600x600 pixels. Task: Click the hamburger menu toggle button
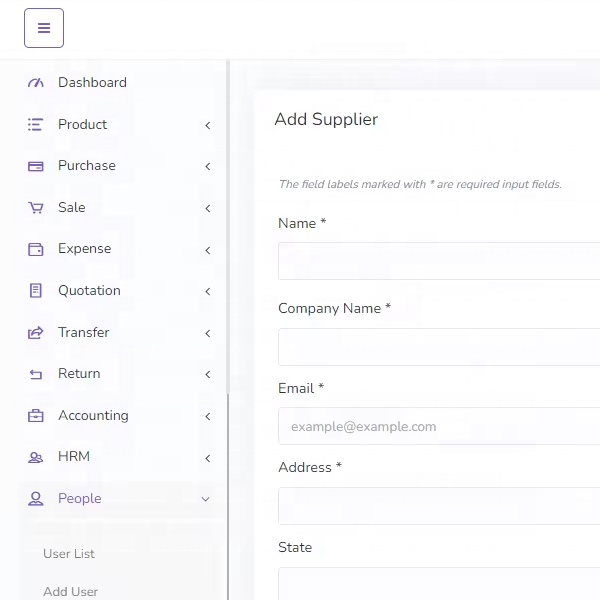pyautogui.click(x=44, y=28)
